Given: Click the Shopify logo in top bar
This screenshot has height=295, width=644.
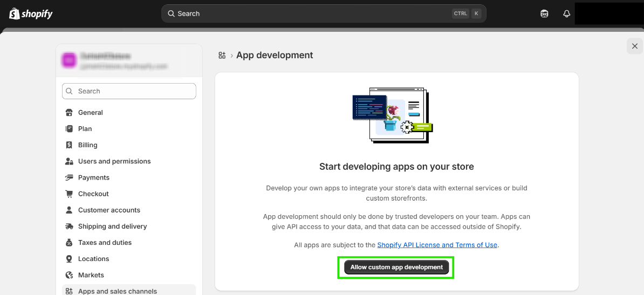Looking at the screenshot, I should point(31,13).
